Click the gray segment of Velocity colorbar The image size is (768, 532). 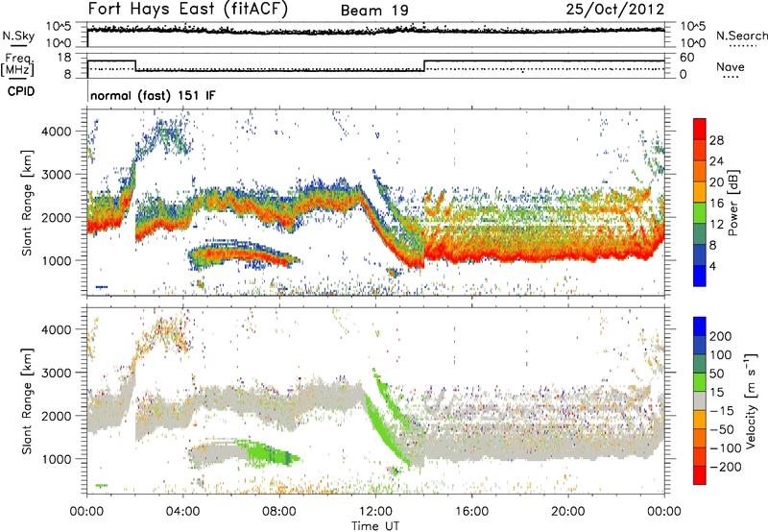click(700, 400)
